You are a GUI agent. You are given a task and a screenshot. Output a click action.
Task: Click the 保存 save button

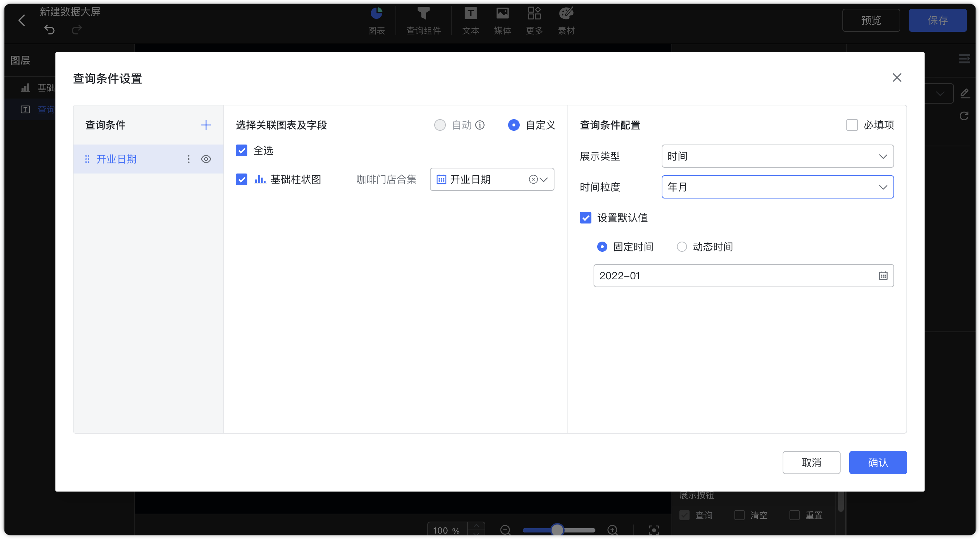(937, 20)
